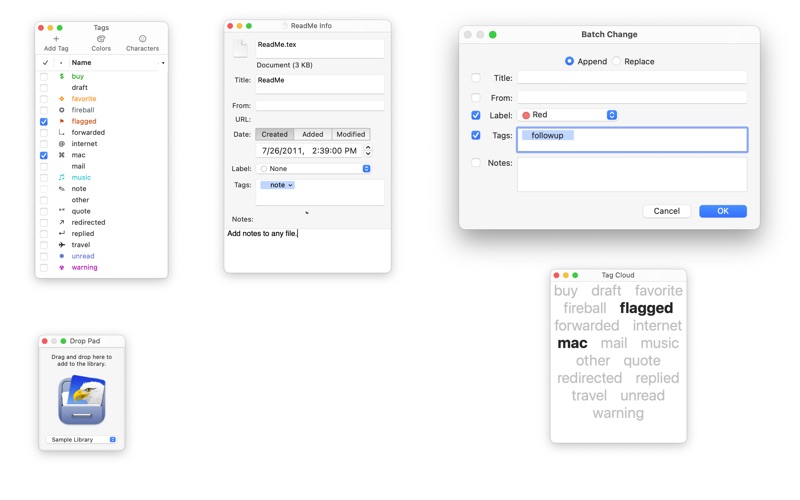Select the Replace radio button
The image size is (800, 500).
(x=617, y=61)
